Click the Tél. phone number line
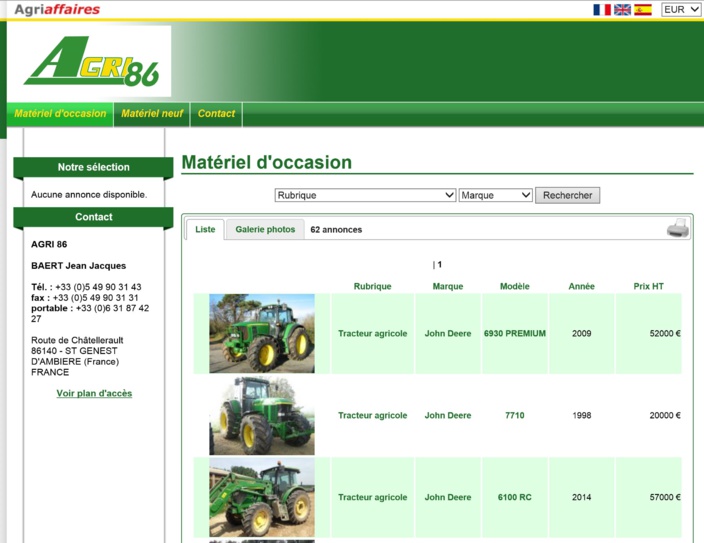Screen dimensions: 704x543 click(x=86, y=287)
